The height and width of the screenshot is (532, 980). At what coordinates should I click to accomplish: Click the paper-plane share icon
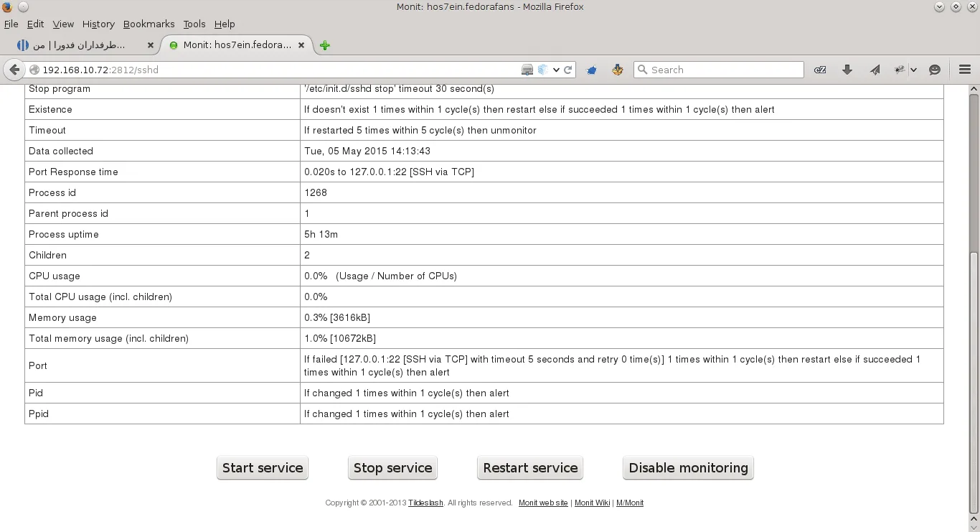pyautogui.click(x=875, y=70)
